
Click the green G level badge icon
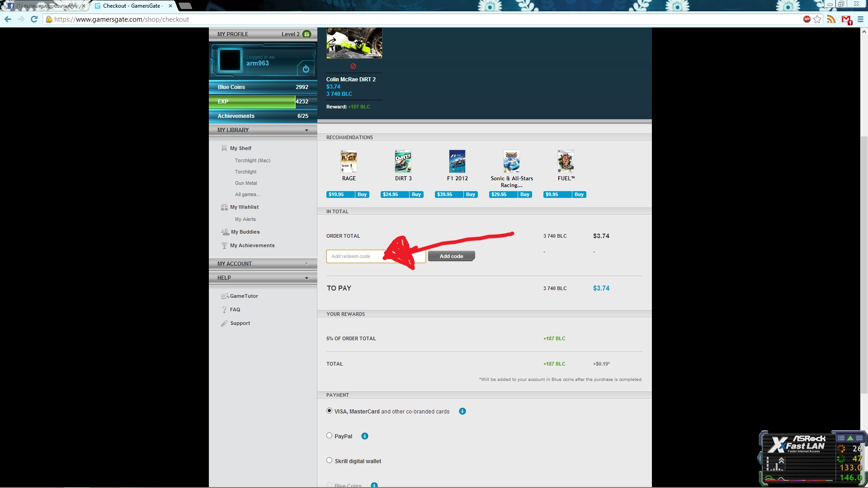(x=307, y=34)
